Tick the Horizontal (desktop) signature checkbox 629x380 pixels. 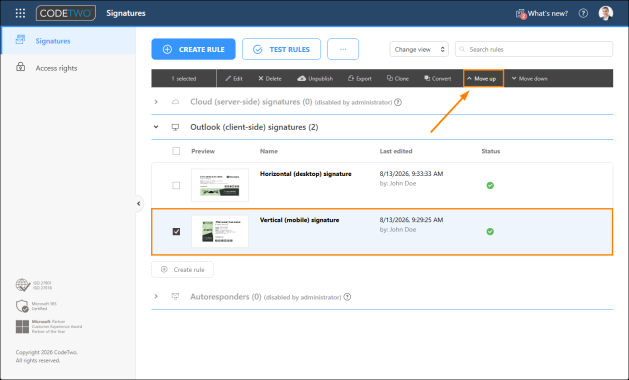176,185
